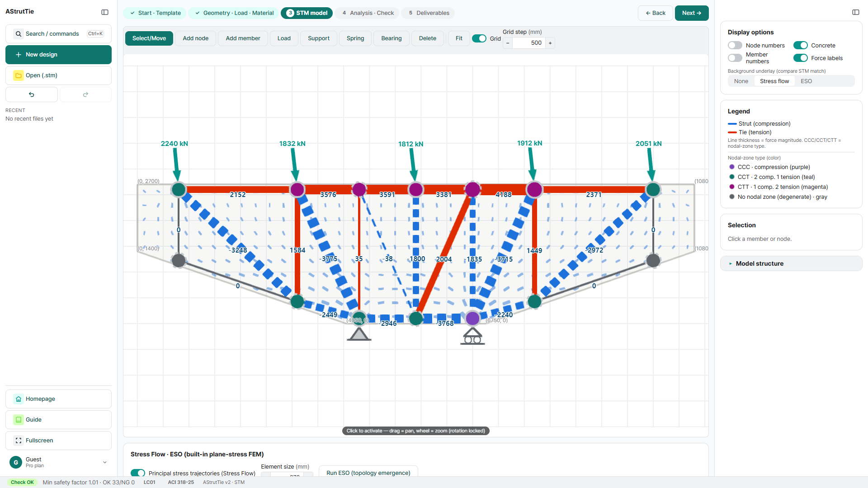This screenshot has height=488, width=868.
Task: Go to Analysis · Check step
Action: pyautogui.click(x=368, y=13)
